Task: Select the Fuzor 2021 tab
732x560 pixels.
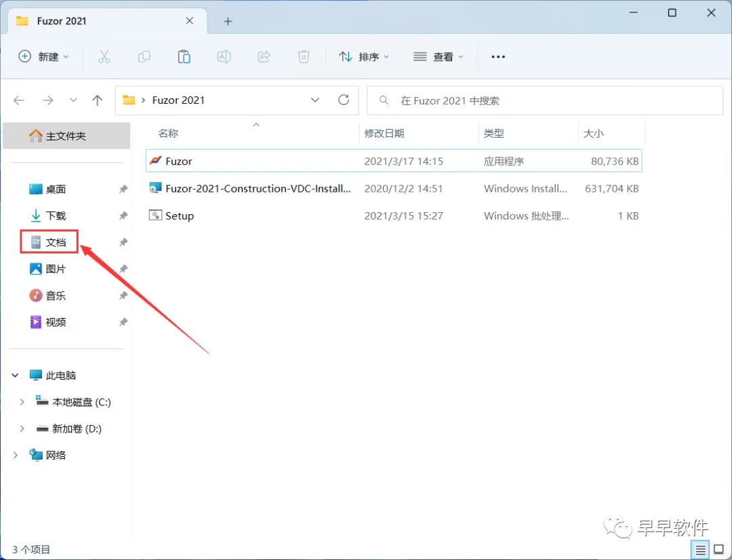Action: pos(107,21)
